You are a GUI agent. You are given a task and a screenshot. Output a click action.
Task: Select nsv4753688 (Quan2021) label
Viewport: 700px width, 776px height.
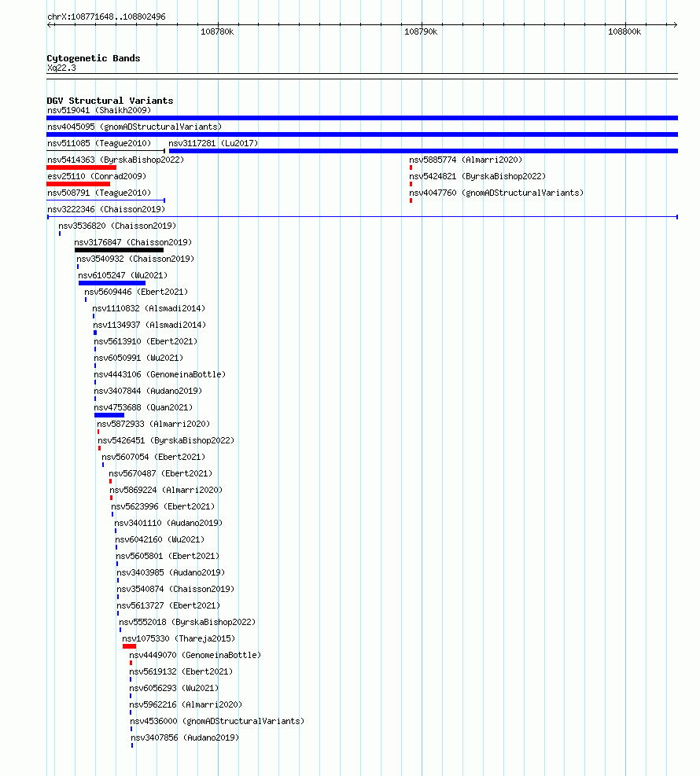click(x=143, y=407)
